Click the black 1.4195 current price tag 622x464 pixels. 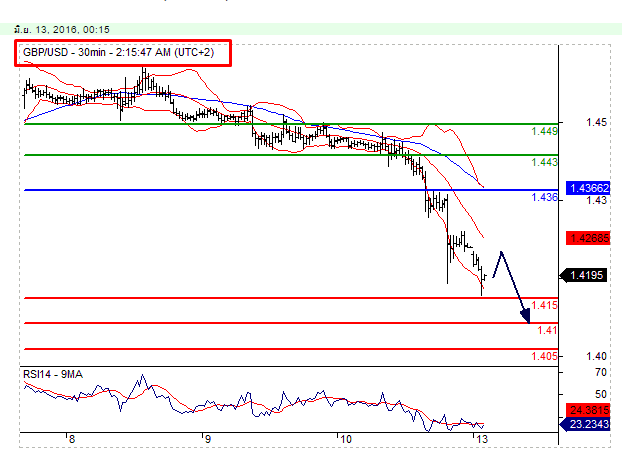(x=584, y=275)
